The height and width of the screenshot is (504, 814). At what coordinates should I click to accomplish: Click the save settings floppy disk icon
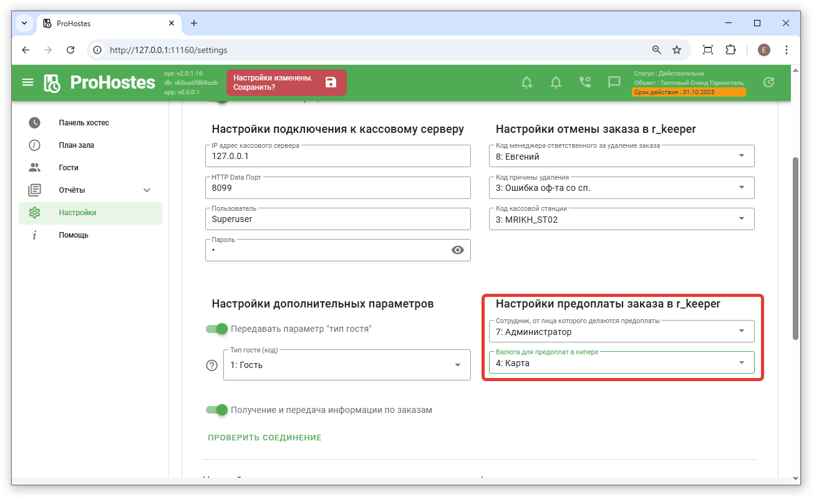coord(331,82)
